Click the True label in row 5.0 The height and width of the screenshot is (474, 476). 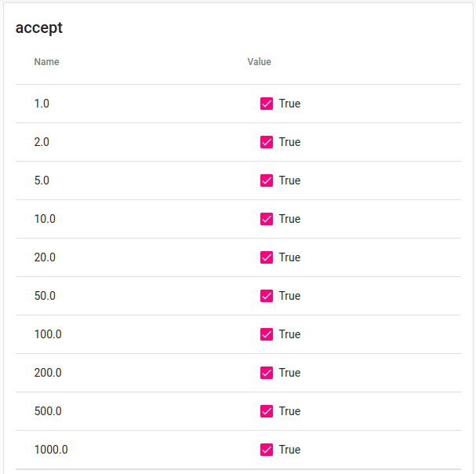[x=289, y=180]
